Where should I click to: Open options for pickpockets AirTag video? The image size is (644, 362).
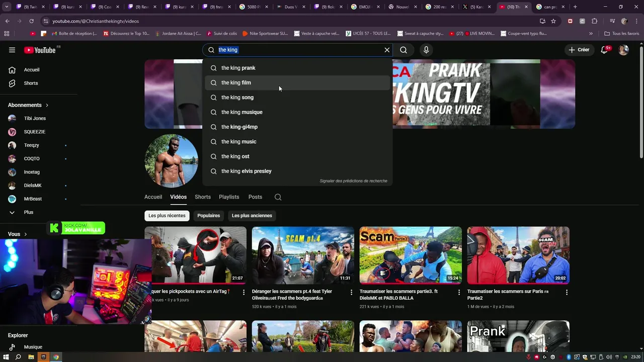tap(244, 292)
